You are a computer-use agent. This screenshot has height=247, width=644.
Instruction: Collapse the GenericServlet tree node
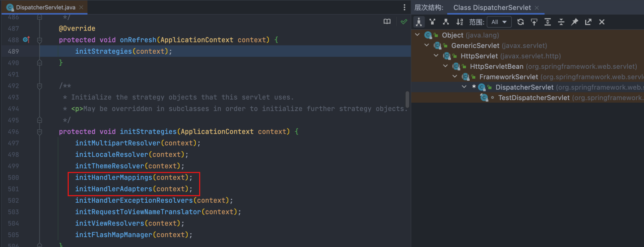pos(427,46)
